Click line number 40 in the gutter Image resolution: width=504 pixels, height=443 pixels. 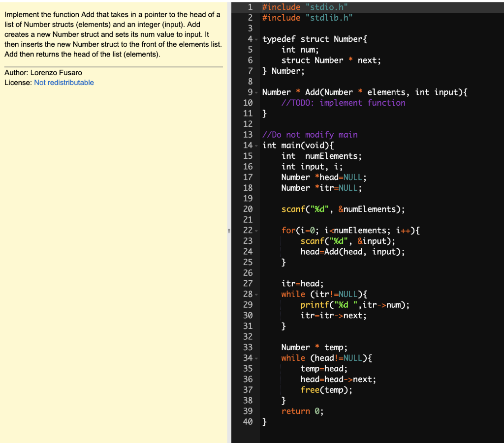click(249, 421)
